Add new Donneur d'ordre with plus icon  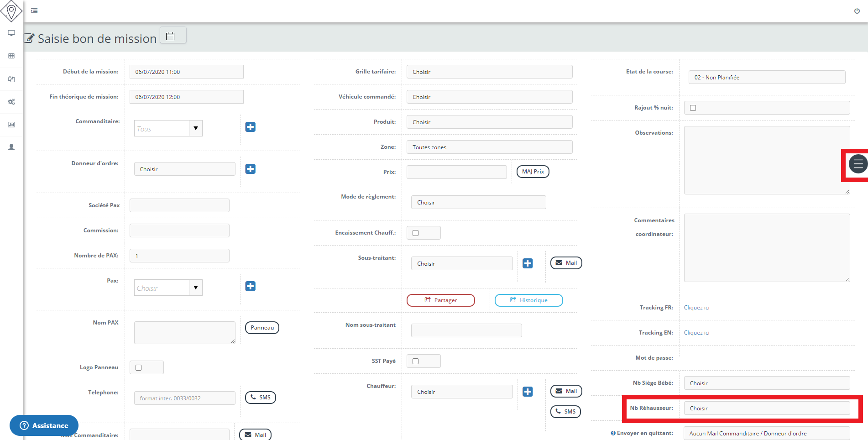(x=250, y=169)
